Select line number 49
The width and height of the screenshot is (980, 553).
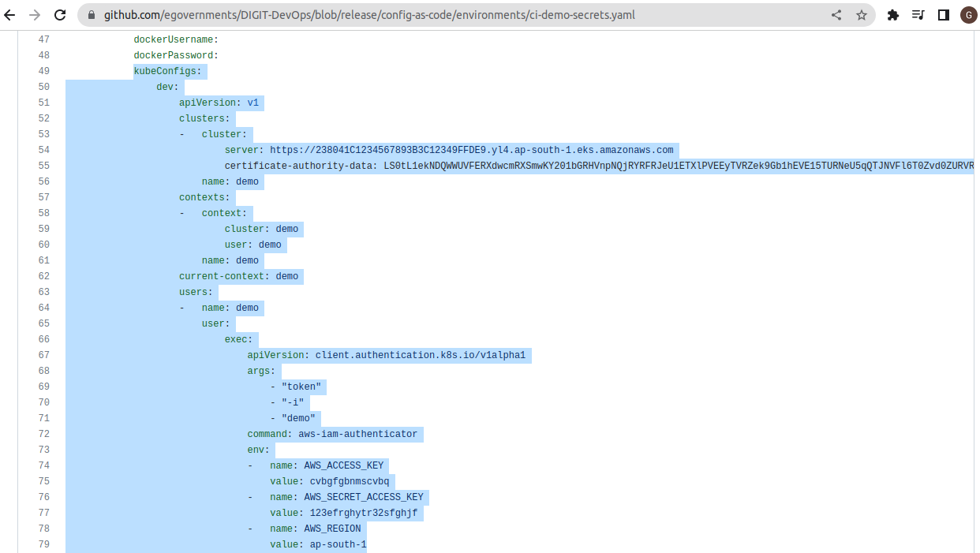click(x=43, y=71)
